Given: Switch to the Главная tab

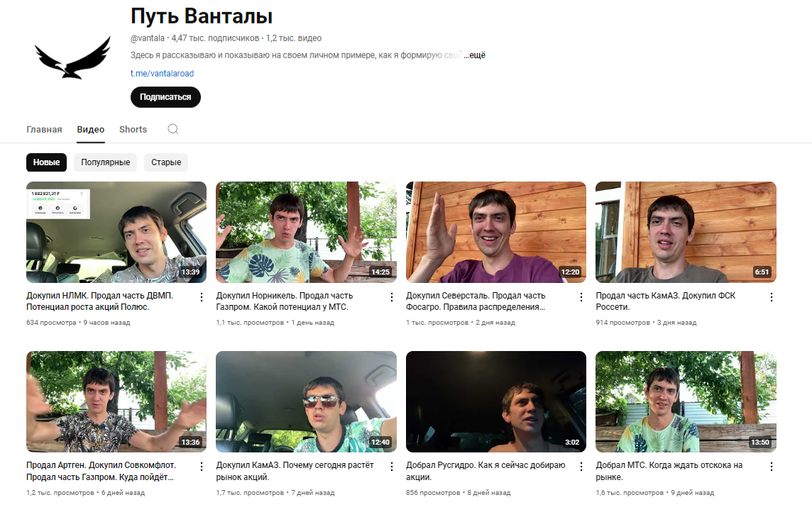Looking at the screenshot, I should pyautogui.click(x=44, y=129).
